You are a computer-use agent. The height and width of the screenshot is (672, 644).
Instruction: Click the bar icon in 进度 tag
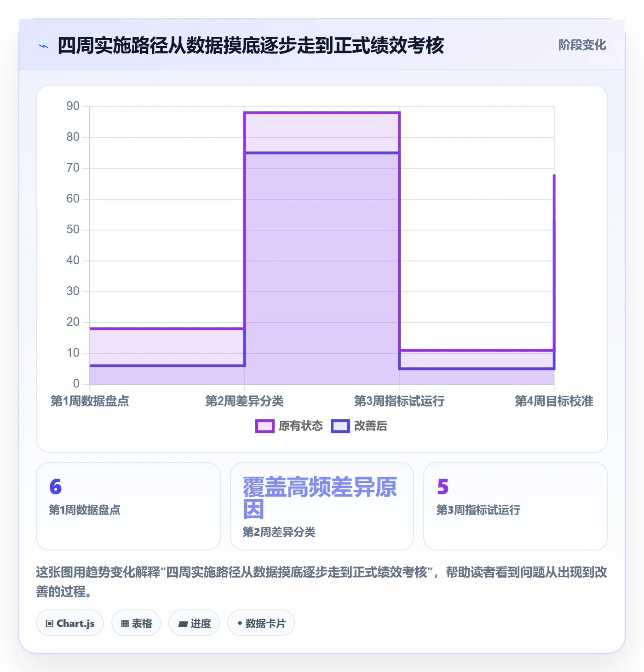pyautogui.click(x=183, y=624)
